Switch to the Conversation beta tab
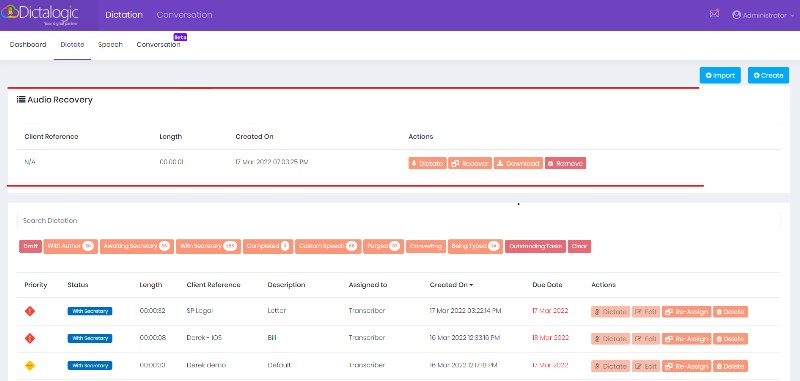The height and width of the screenshot is (381, 800). [x=159, y=44]
